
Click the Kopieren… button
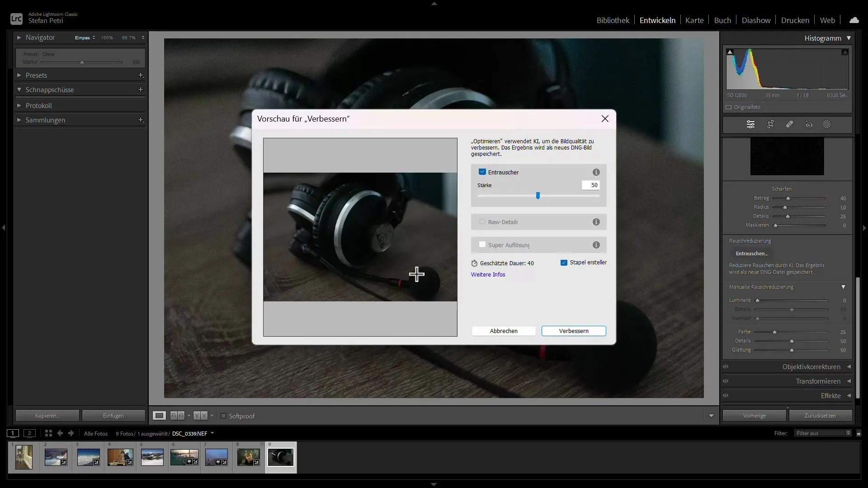(x=47, y=416)
